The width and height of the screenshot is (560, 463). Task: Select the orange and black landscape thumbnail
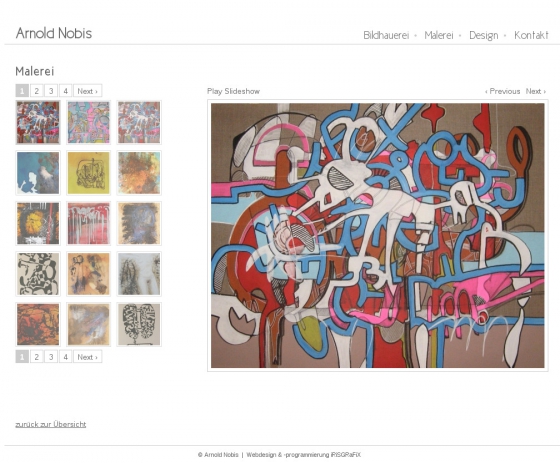pyautogui.click(x=38, y=324)
